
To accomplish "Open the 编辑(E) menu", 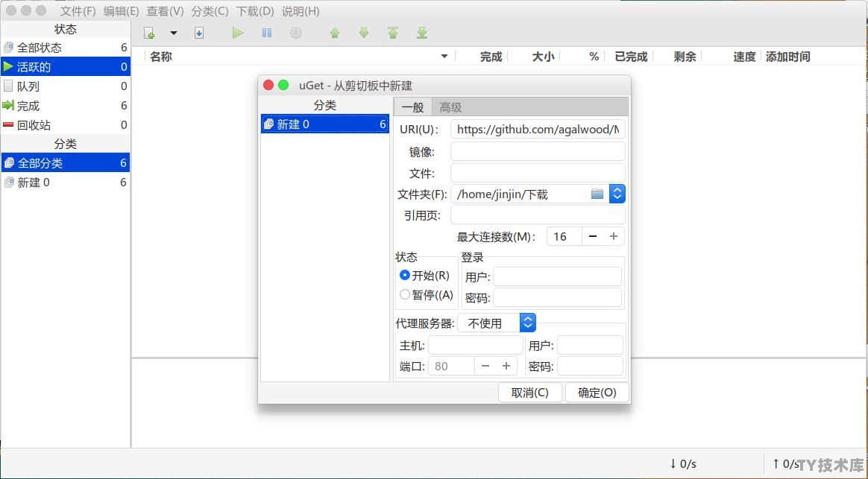I will coord(121,11).
